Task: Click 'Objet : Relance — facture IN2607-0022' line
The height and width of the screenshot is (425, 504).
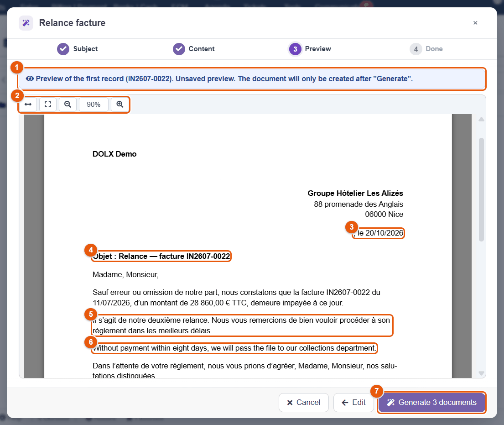Action: point(161,256)
